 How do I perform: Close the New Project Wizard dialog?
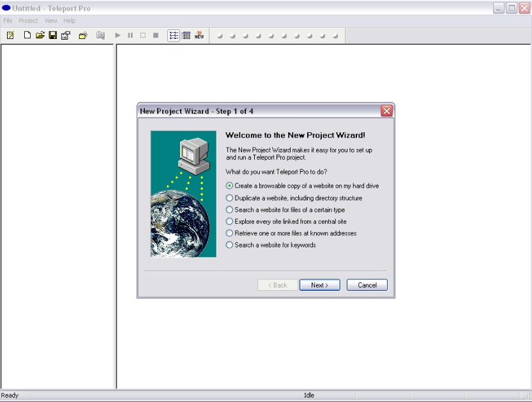pos(386,111)
